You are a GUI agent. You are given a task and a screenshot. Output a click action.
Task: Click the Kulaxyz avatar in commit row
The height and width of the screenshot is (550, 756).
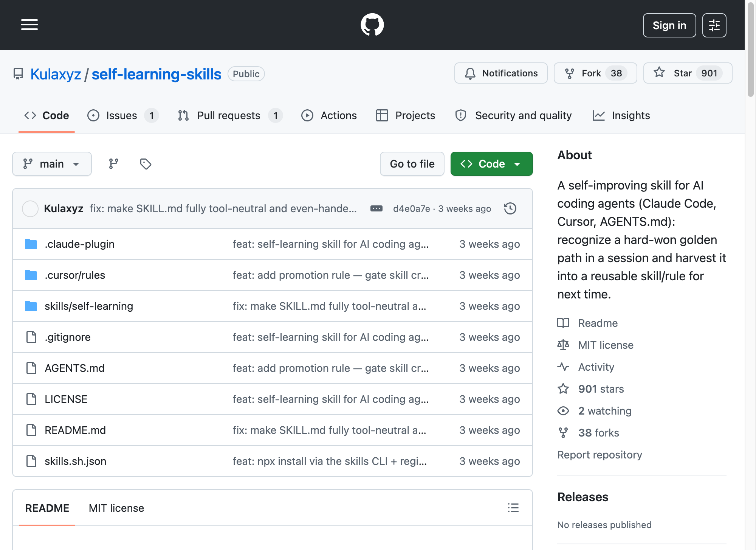30,209
